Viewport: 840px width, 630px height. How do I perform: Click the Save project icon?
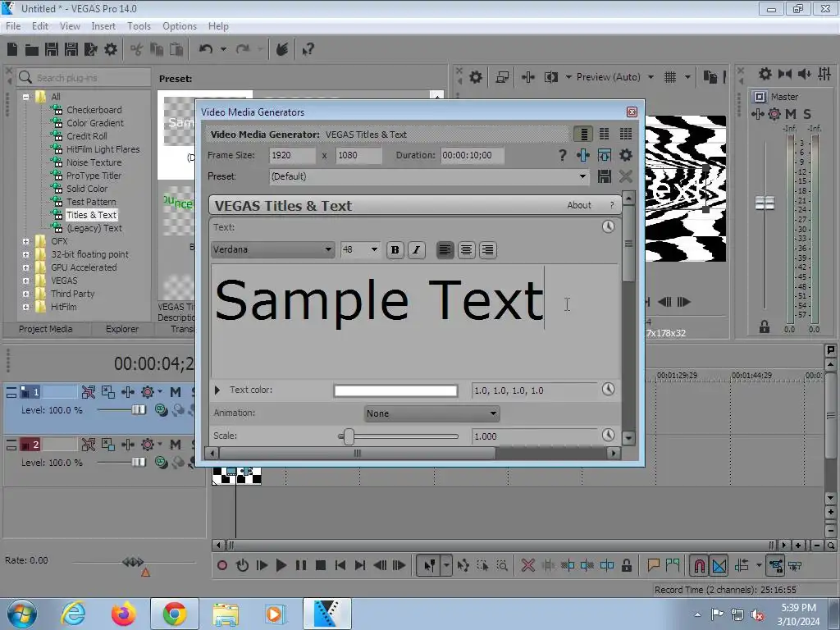[x=52, y=50]
